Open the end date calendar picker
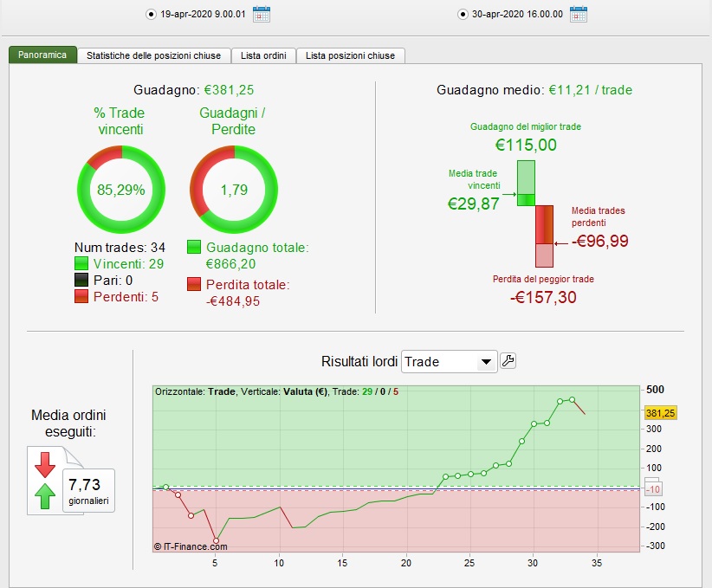Viewport: 712px width, 588px height. pos(578,14)
